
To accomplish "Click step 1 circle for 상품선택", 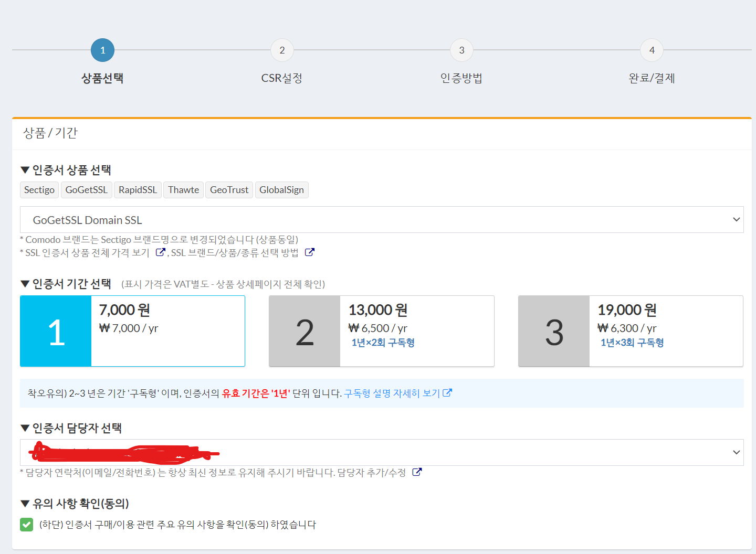I will (x=103, y=50).
